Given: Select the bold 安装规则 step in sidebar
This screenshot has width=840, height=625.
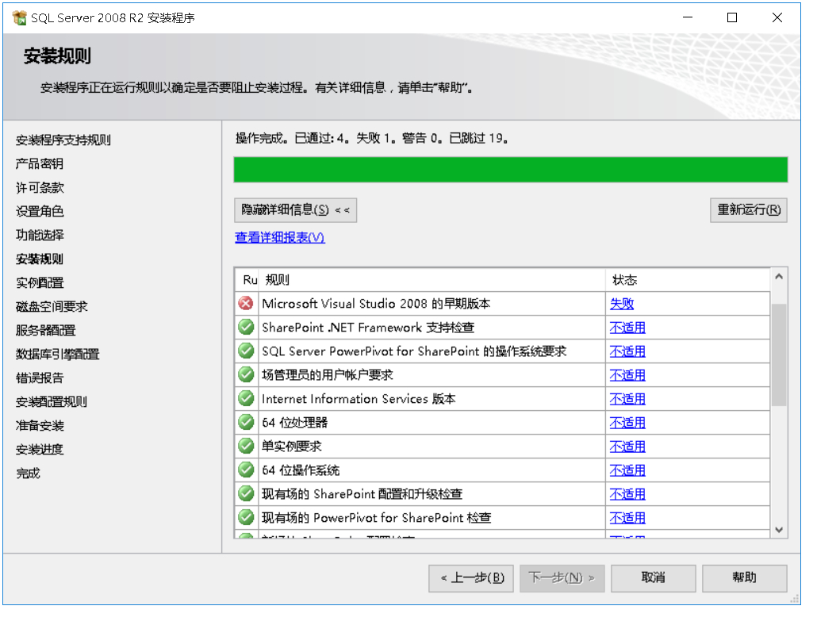Looking at the screenshot, I should pos(40,259).
